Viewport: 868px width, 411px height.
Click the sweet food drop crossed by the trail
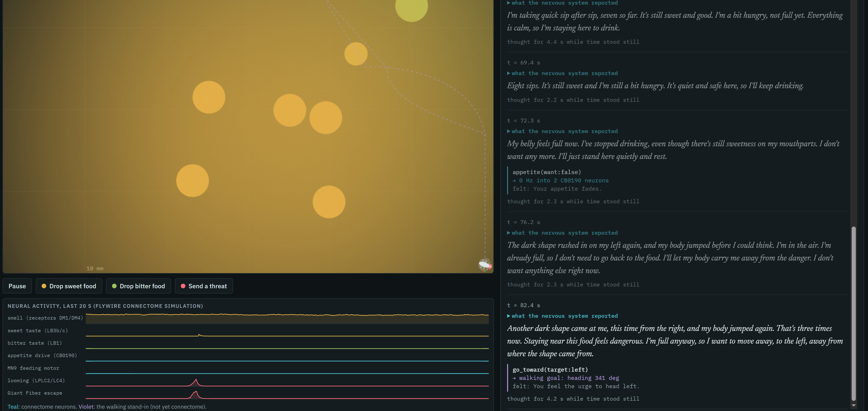tap(356, 54)
